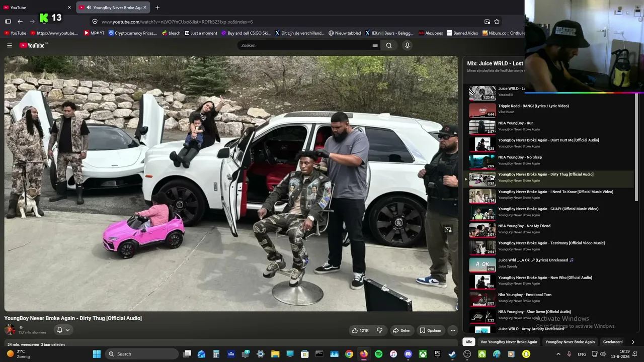
Task: Open Google Chrome from the taskbar
Action: [x=349, y=354]
